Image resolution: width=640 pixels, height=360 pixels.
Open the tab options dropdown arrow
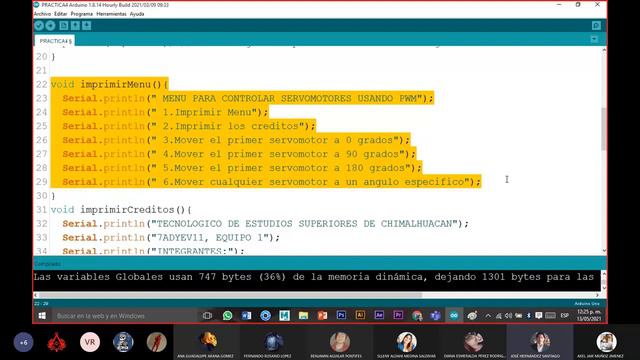tap(594, 39)
